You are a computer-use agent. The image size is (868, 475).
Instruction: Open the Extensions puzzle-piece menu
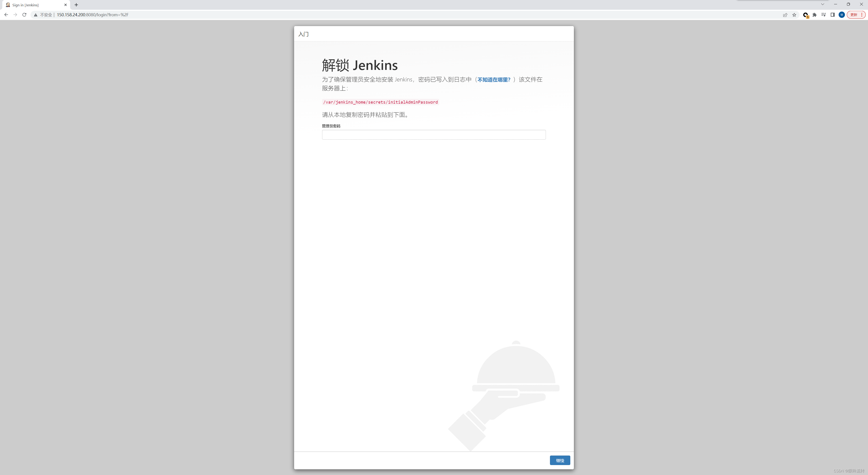click(x=814, y=15)
